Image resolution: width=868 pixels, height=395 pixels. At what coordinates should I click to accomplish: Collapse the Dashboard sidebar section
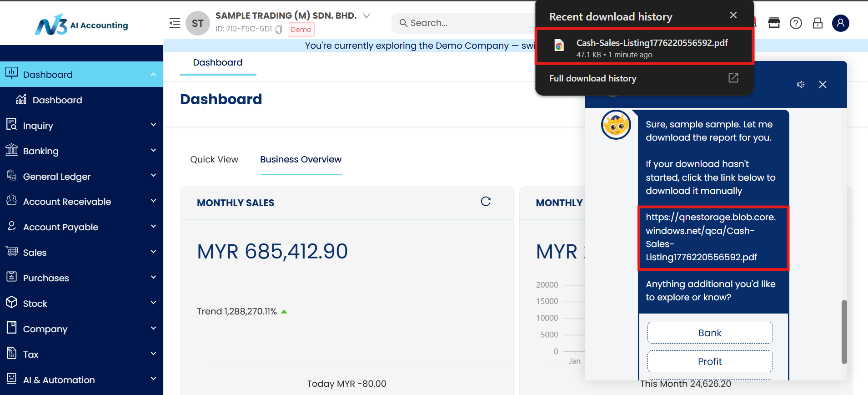[153, 75]
